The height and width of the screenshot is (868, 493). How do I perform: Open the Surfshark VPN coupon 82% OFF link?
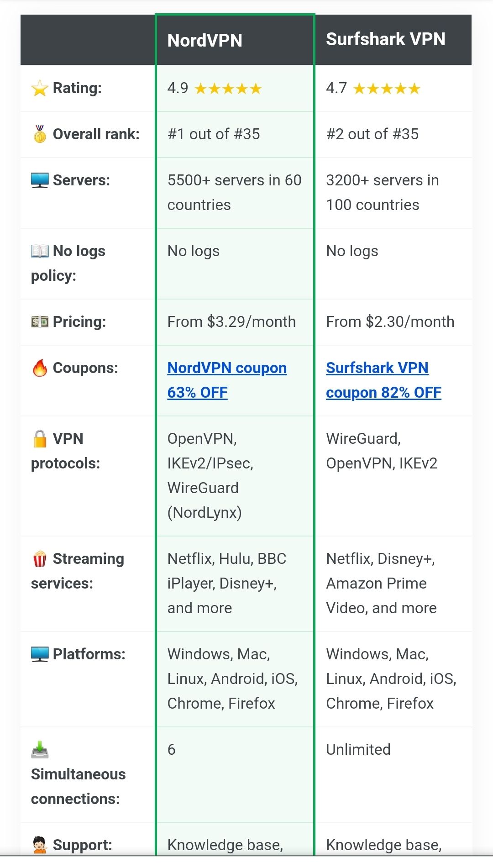tap(383, 380)
